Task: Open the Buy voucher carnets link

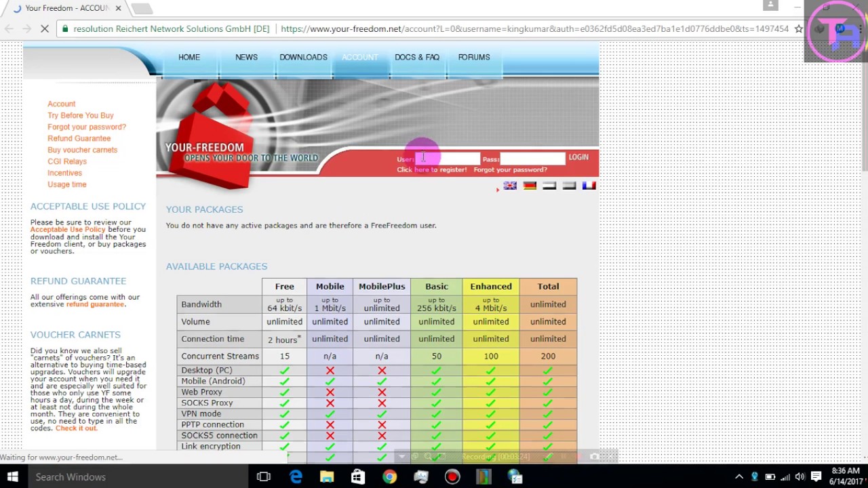Action: 82,150
